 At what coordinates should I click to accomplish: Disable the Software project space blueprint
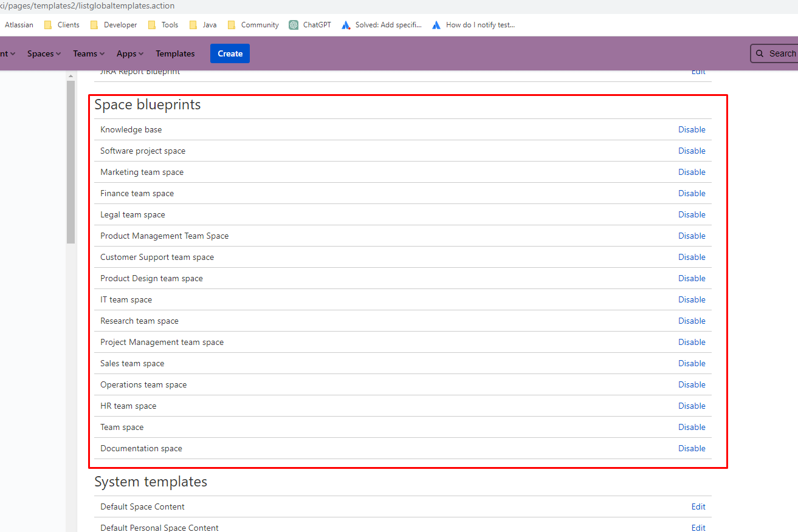coord(692,151)
